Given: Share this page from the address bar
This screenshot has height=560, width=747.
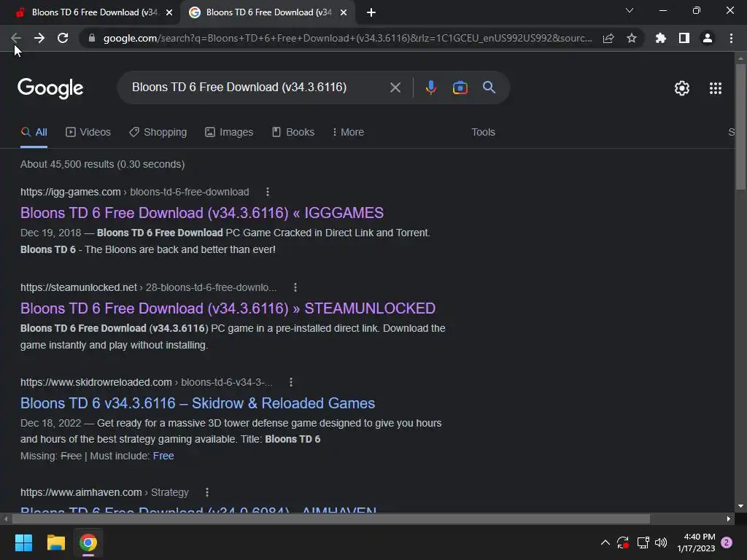Looking at the screenshot, I should click(608, 38).
